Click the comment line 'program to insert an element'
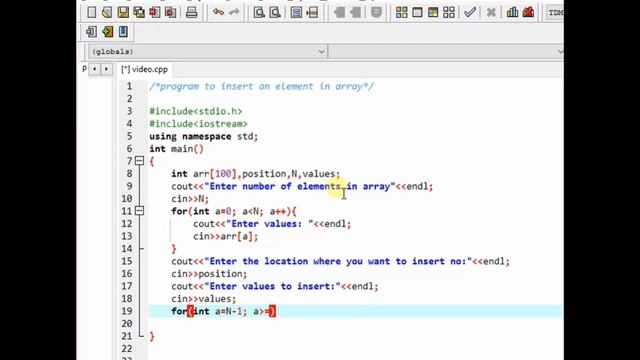 point(261,87)
